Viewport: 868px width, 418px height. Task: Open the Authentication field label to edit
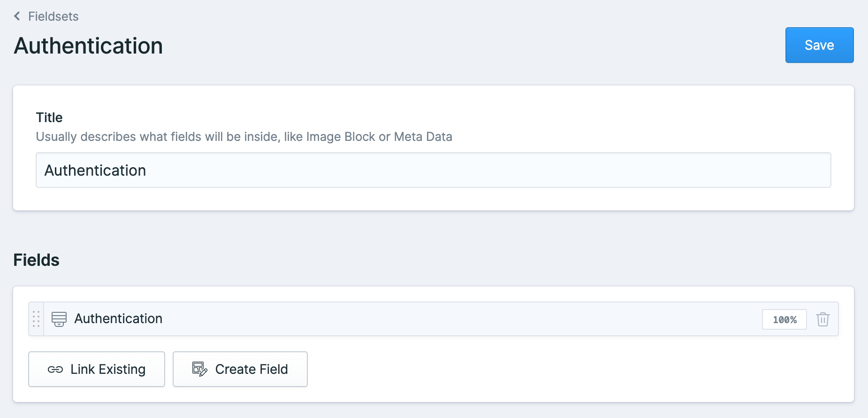click(x=118, y=318)
